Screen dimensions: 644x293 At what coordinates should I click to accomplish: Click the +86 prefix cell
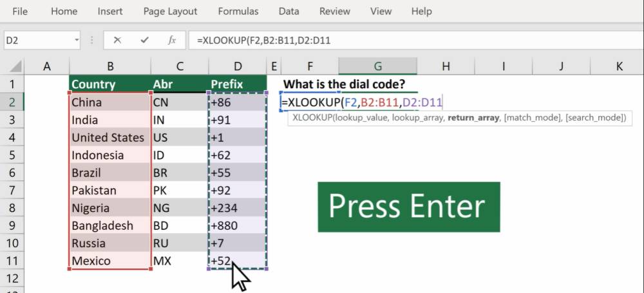(x=238, y=102)
